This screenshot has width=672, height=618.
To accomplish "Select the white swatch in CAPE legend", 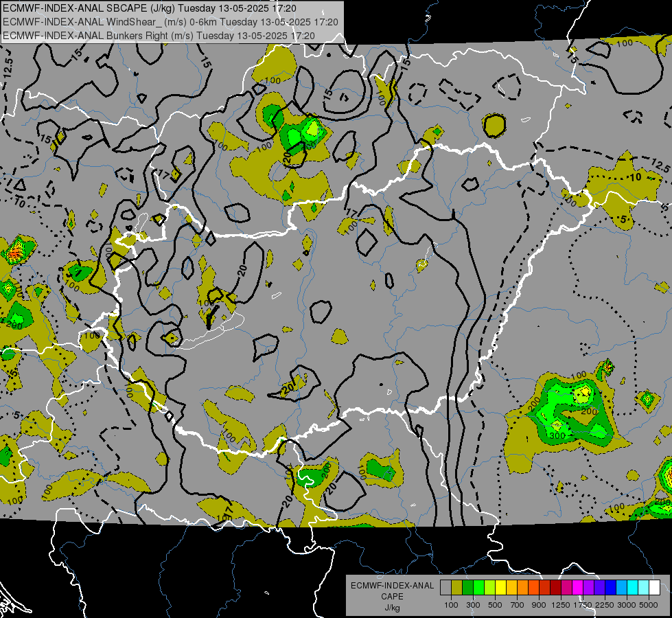I will point(654,588).
